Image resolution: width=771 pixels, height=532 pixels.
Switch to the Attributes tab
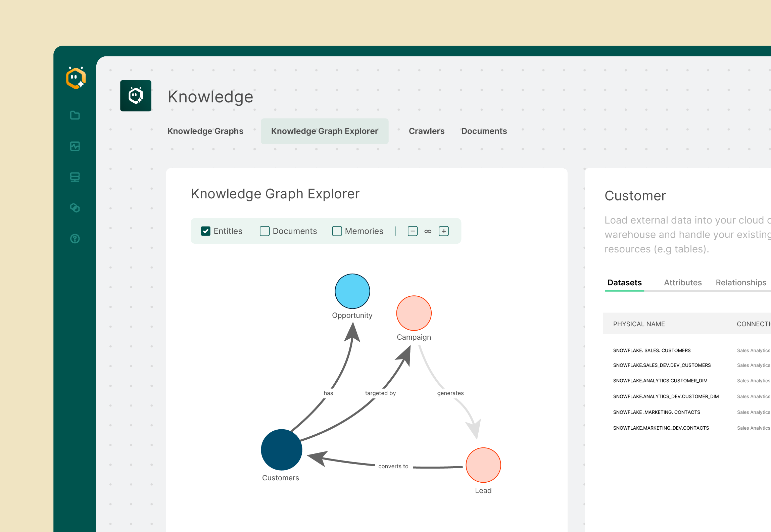pos(682,283)
